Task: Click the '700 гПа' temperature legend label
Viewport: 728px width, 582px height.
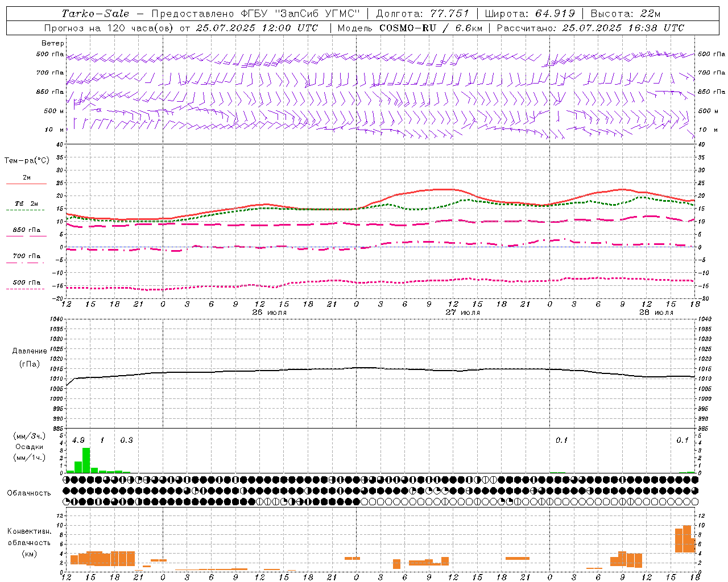Action: click(x=27, y=256)
